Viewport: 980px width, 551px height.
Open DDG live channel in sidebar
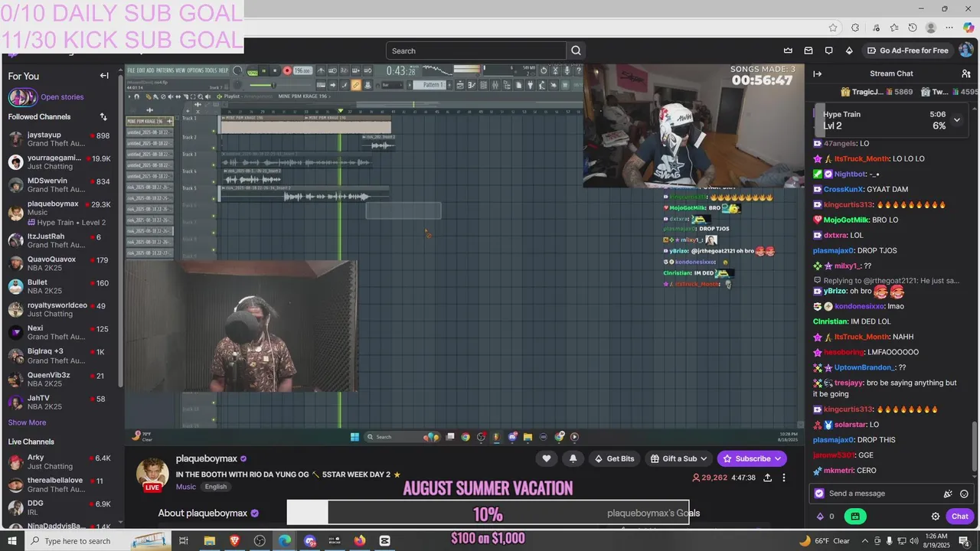pos(61,508)
